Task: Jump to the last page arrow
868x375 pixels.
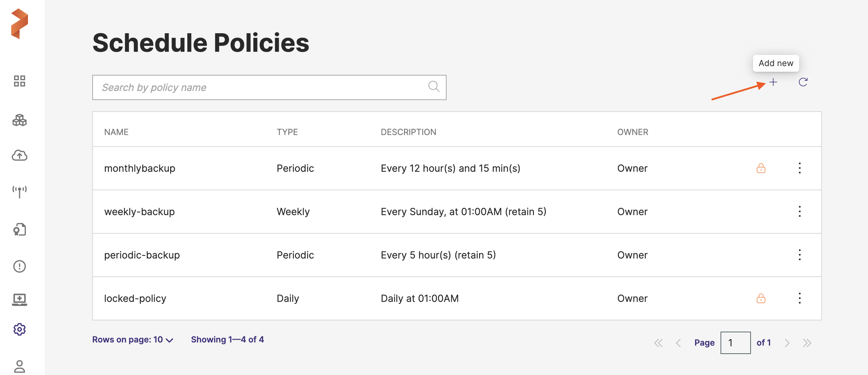Action: 807,343
